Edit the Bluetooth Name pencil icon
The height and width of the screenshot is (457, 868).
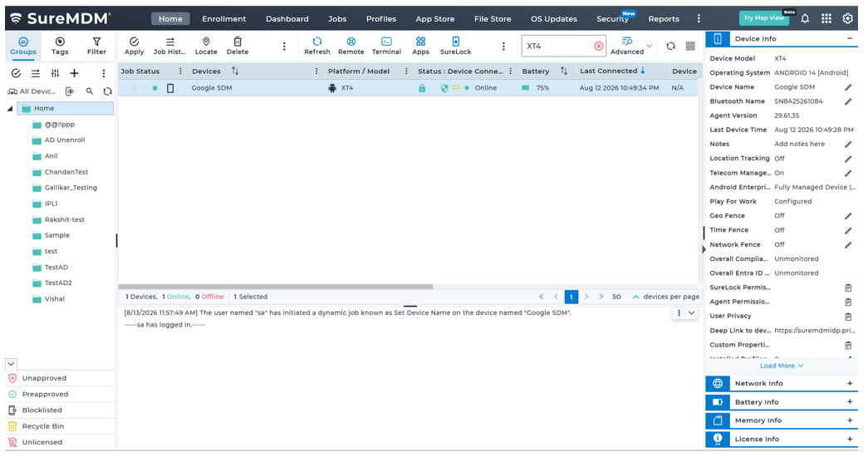(848, 101)
